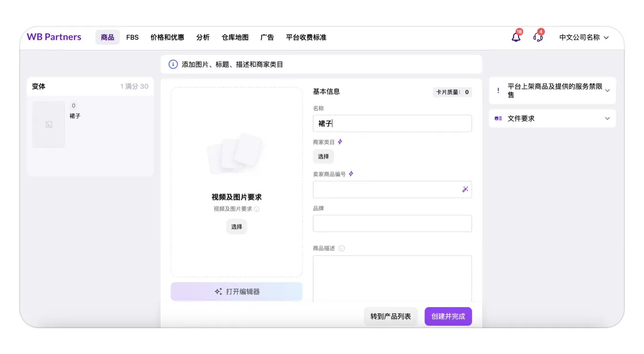
Task: Click the 选择 button under 视频及图片要求
Action: 236,227
